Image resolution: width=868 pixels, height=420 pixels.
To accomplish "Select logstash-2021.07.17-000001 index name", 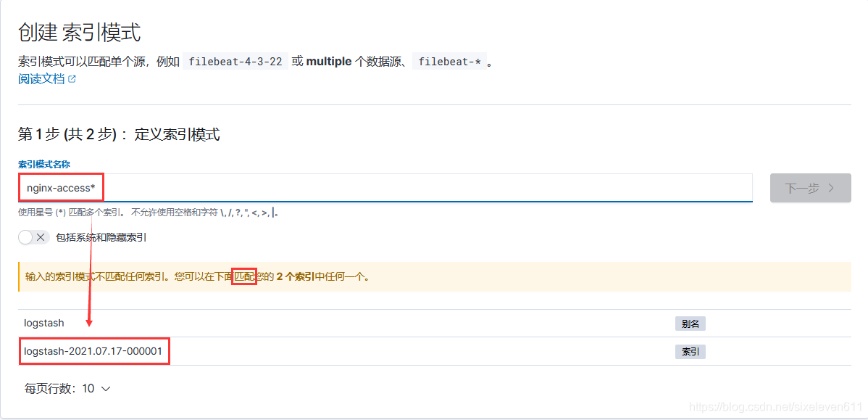I will 93,351.
